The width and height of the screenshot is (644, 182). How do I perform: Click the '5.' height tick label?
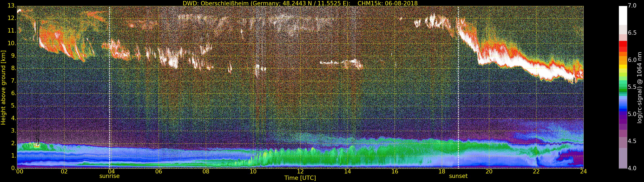click(x=14, y=106)
